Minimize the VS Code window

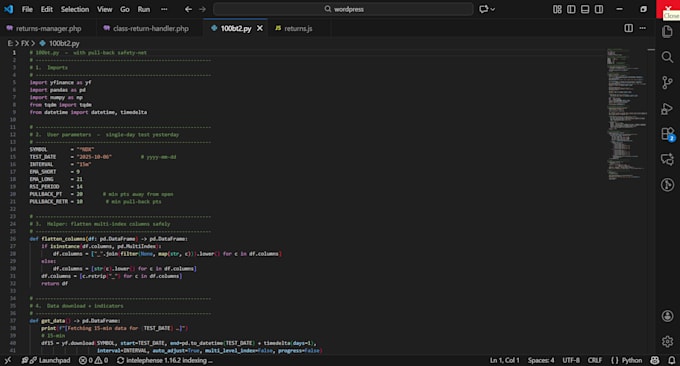(x=619, y=9)
